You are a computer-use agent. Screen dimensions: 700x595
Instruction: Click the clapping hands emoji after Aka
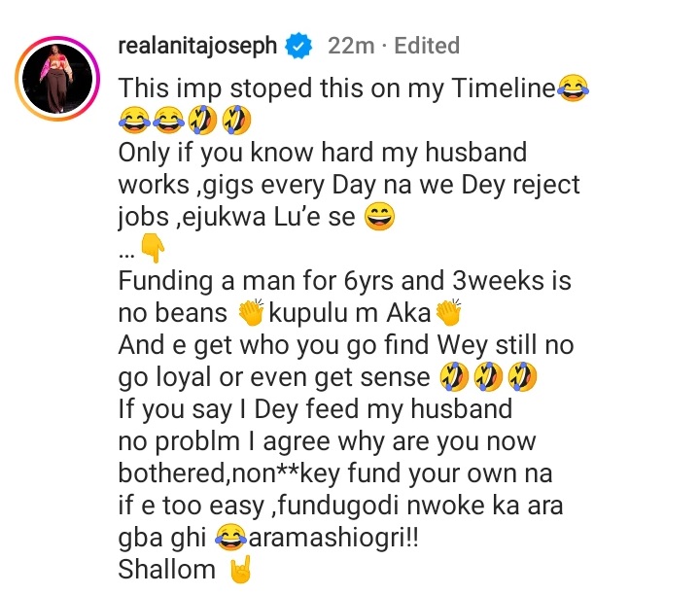tap(448, 312)
